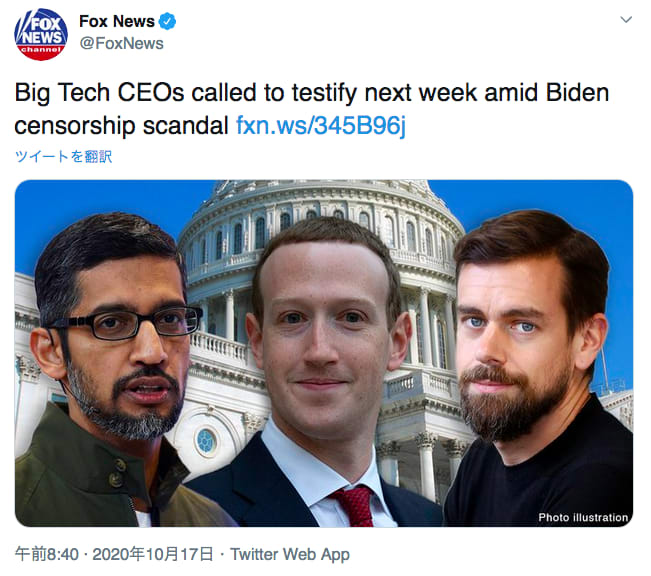Click the 2020年10月17日 tweet date
Screen dimensions: 651x576
click(x=153, y=554)
